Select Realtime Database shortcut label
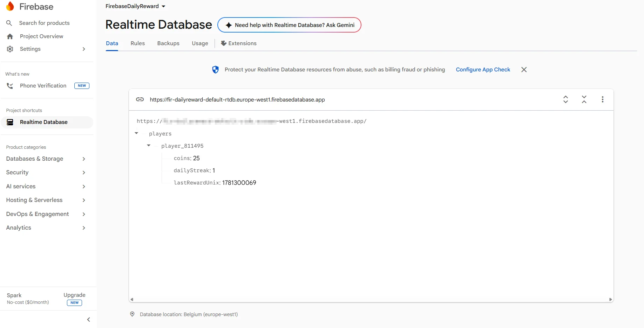The width and height of the screenshot is (644, 328). [x=44, y=122]
